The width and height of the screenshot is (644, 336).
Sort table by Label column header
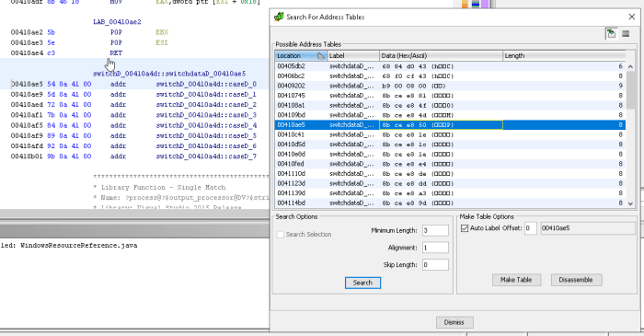(x=352, y=56)
